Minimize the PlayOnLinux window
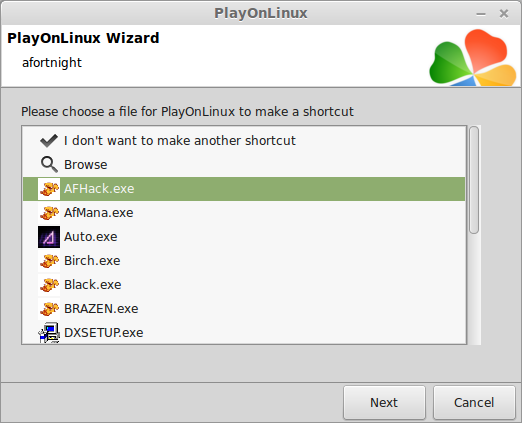The image size is (522, 423). tap(481, 14)
